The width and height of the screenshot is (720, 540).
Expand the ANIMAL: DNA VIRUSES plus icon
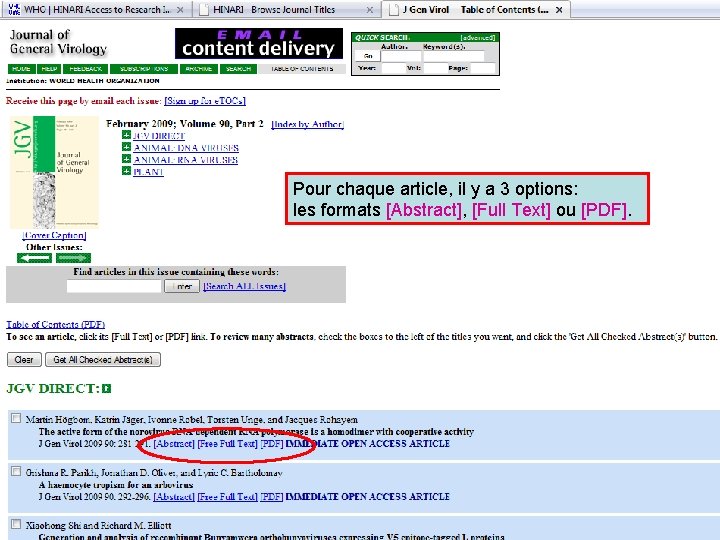coord(126,147)
